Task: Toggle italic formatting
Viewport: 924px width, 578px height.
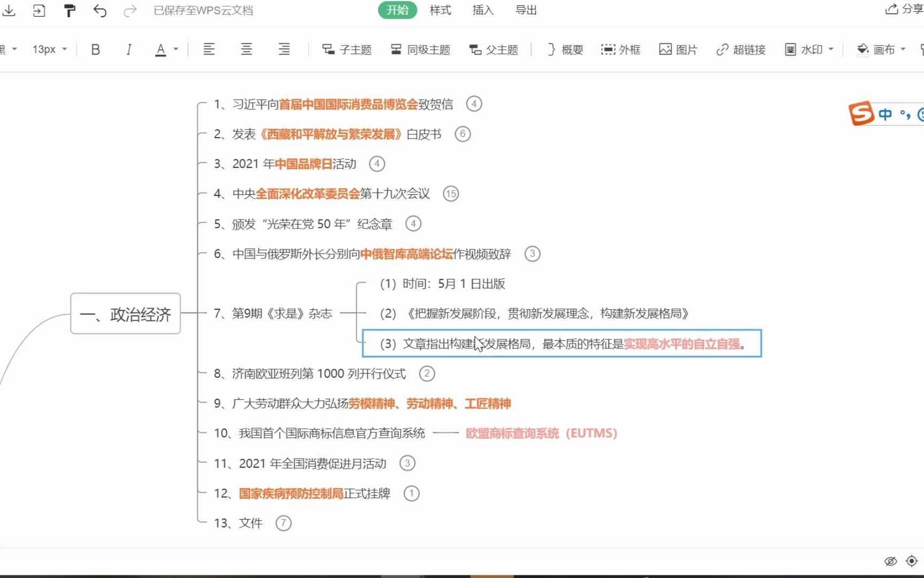Action: (x=128, y=50)
